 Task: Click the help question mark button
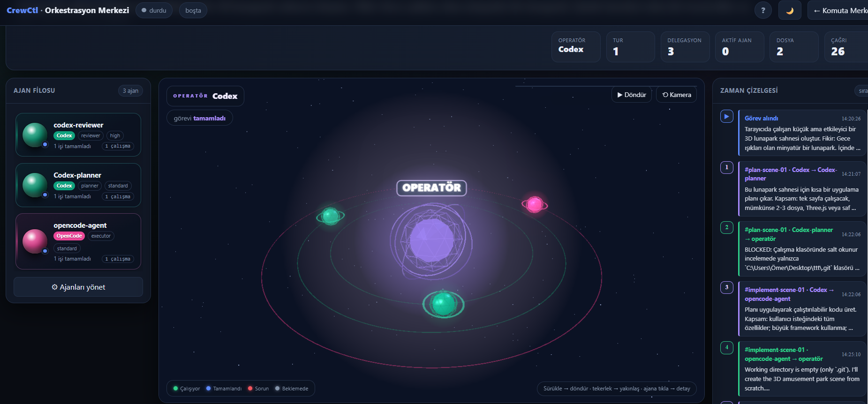click(x=763, y=10)
